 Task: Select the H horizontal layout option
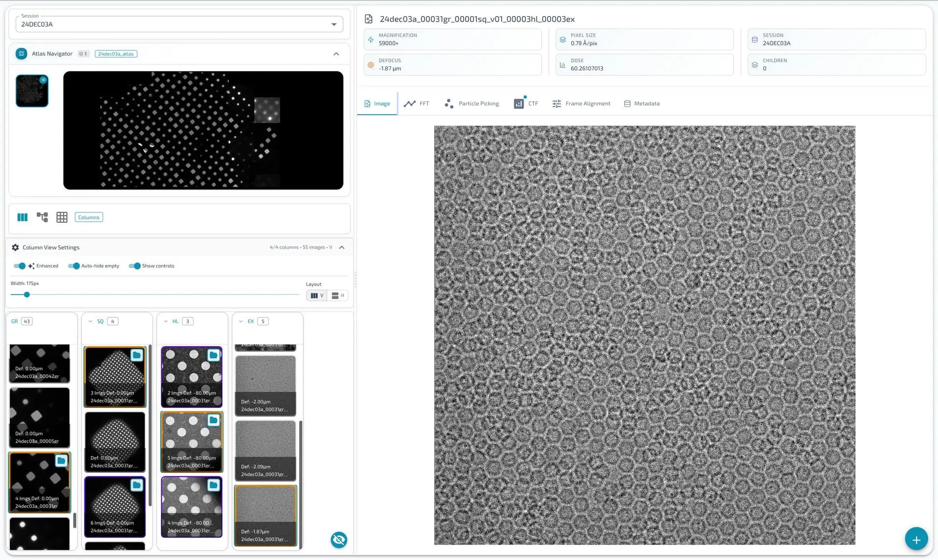[338, 295]
